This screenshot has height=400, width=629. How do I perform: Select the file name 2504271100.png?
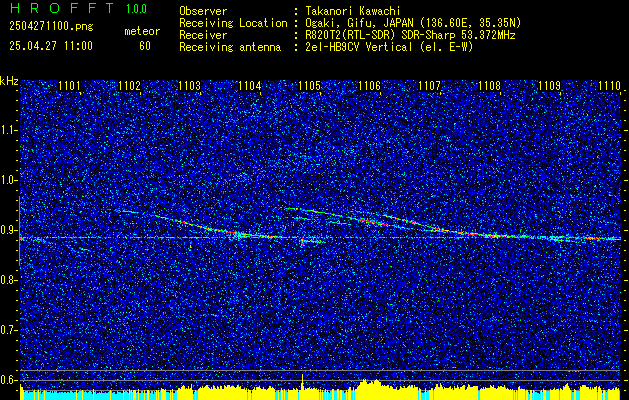51,26
